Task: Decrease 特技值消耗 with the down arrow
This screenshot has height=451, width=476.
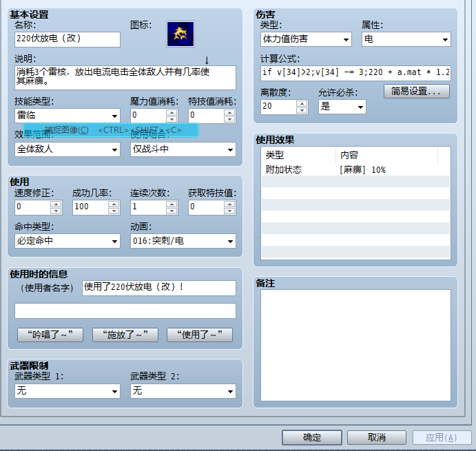Action: (x=229, y=119)
